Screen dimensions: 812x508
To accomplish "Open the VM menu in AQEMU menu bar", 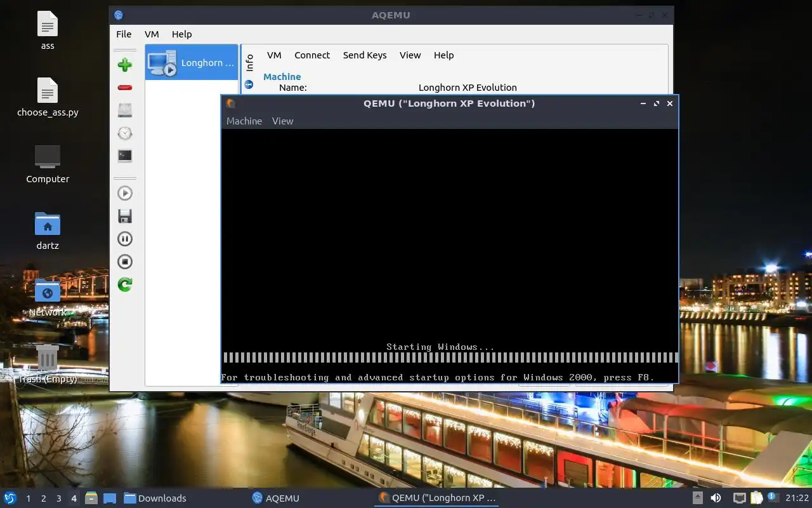I will 152,34.
